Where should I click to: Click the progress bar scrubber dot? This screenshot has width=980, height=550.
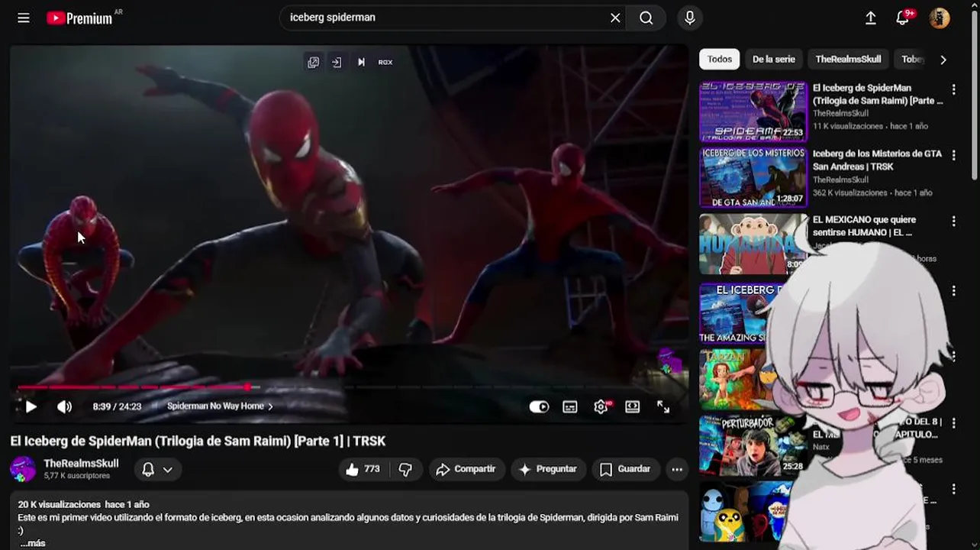pyautogui.click(x=249, y=387)
